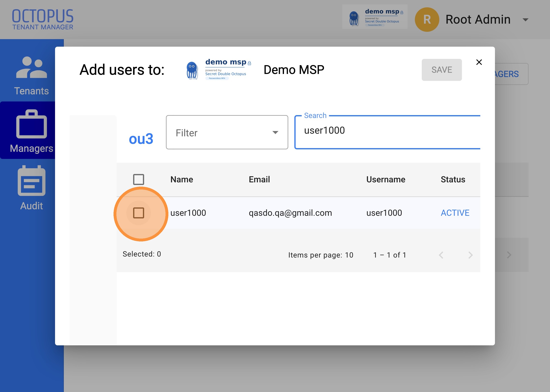Click the Username column header

tap(386, 179)
